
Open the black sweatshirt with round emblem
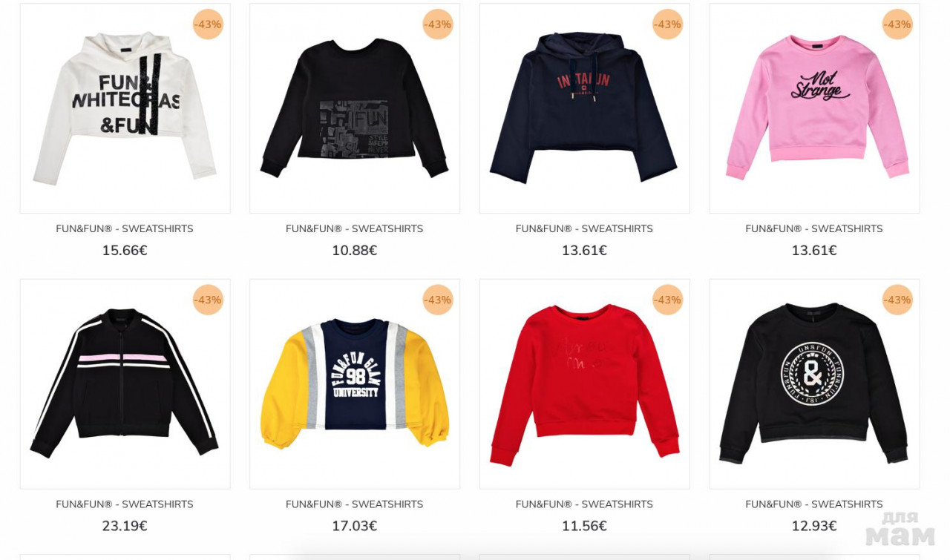(814, 383)
